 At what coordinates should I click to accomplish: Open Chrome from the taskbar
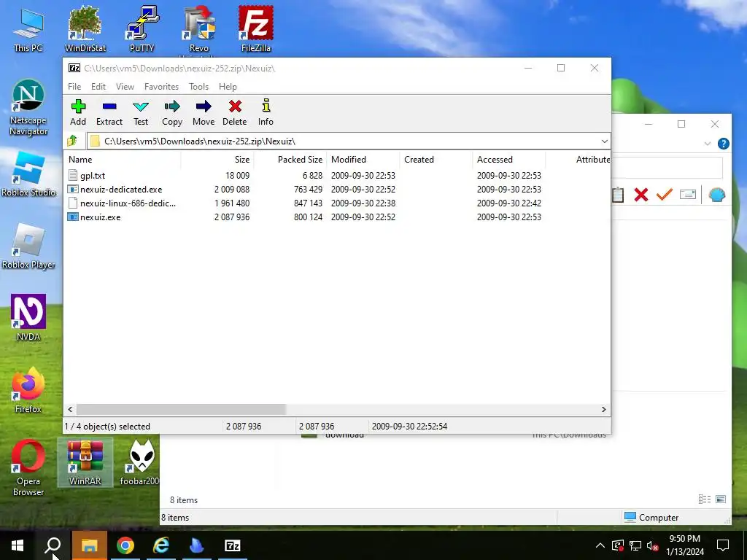[125, 545]
